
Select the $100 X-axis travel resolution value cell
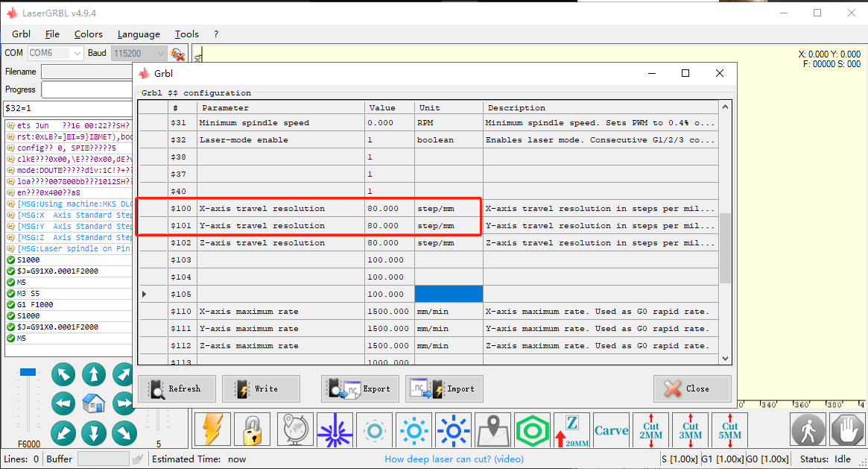coord(389,209)
